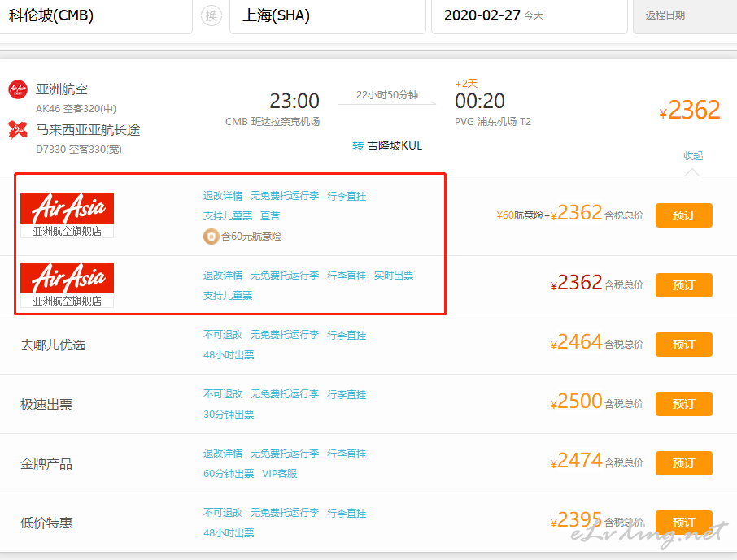Click 不可退改 for 去哪儿优选
The width and height of the screenshot is (737, 560).
(x=223, y=335)
